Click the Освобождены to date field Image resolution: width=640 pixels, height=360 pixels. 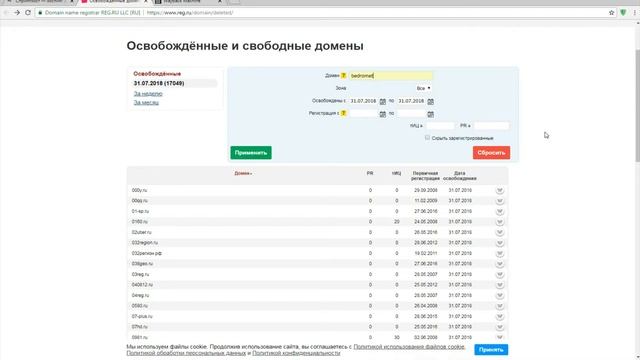click(x=411, y=101)
